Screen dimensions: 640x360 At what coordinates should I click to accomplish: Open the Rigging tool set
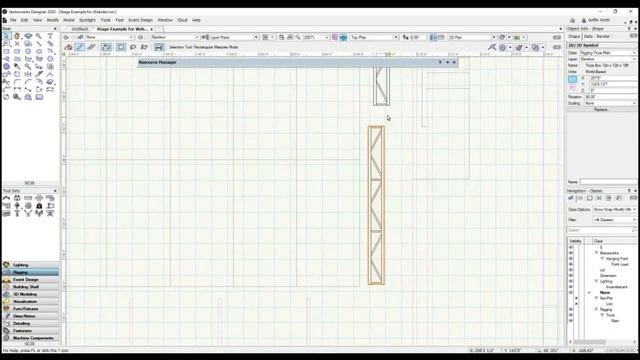[30, 272]
